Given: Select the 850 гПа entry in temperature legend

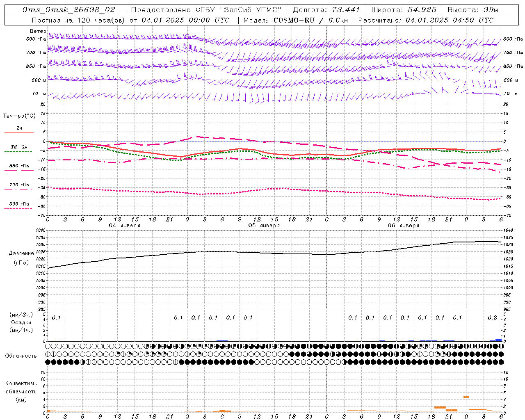Looking at the screenshot, I should [19, 166].
